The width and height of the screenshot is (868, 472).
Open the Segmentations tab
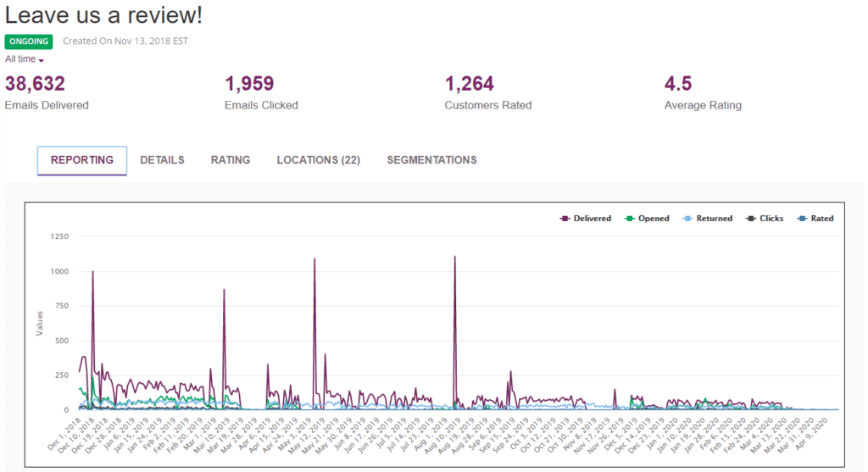[431, 160]
